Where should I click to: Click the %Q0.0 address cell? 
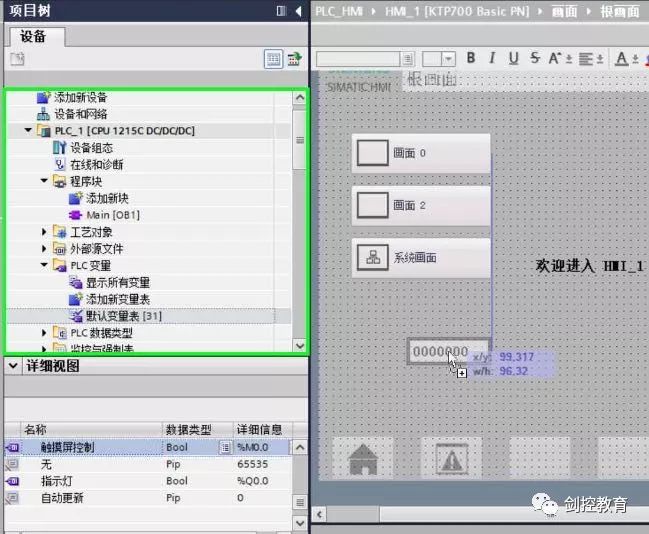(x=262, y=481)
